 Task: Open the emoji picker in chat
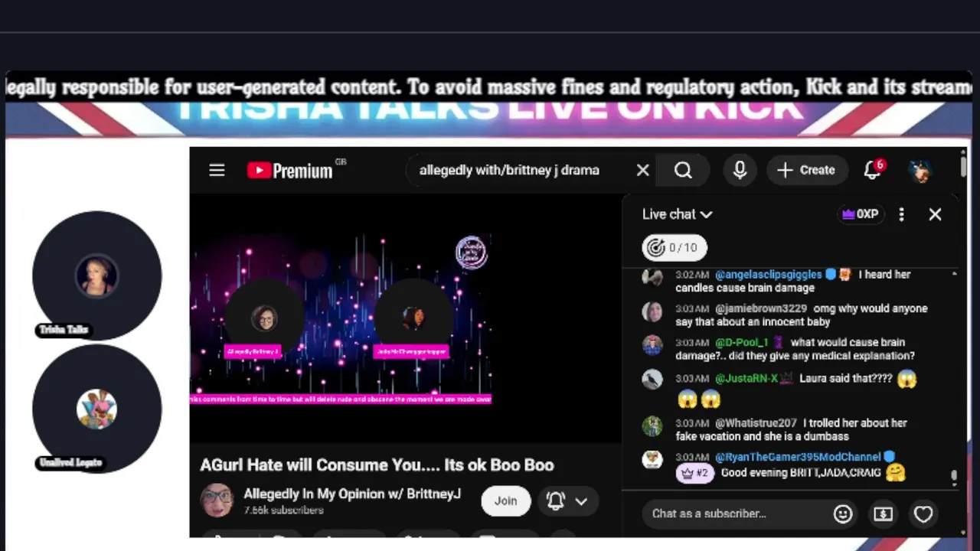[x=843, y=514]
